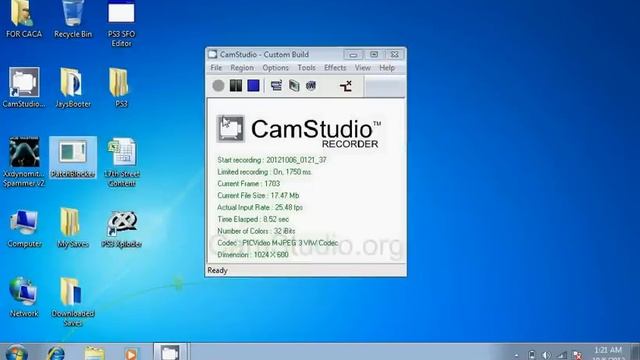Open the Effects menu
The height and width of the screenshot is (360, 640).
coord(335,68)
